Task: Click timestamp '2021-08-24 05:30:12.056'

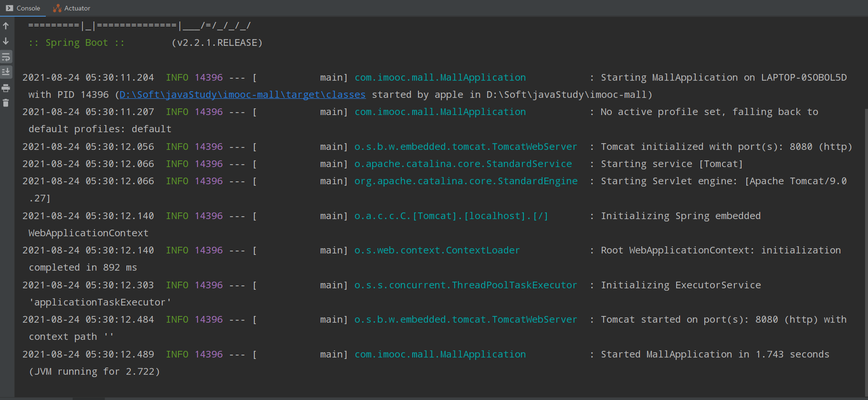Action: point(88,147)
